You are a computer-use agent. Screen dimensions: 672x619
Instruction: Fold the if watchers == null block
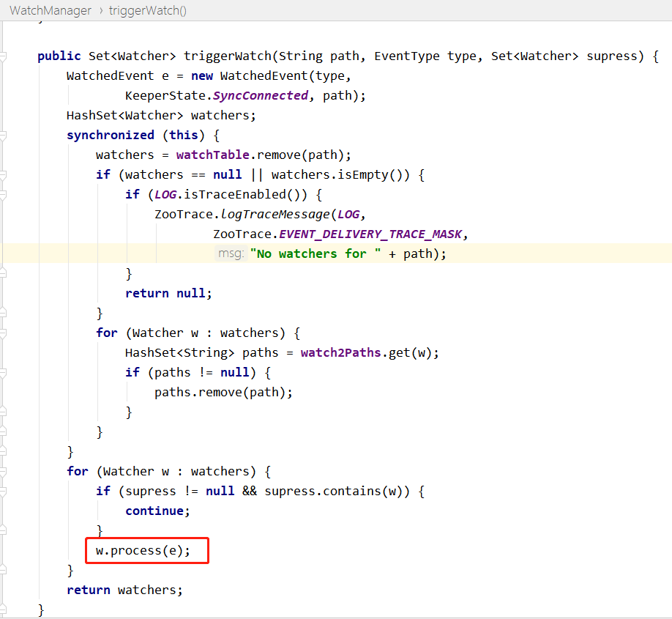4,175
